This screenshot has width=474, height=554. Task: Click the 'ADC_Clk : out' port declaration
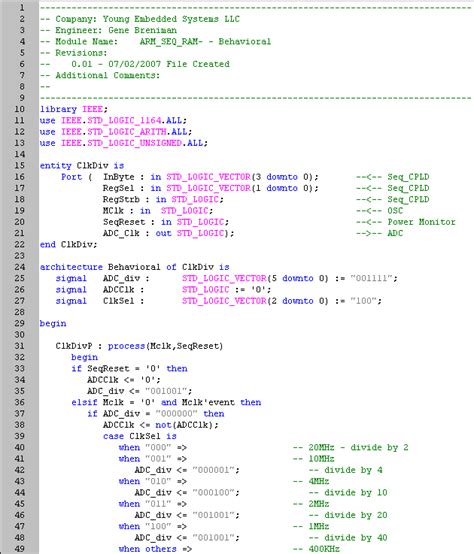137,234
